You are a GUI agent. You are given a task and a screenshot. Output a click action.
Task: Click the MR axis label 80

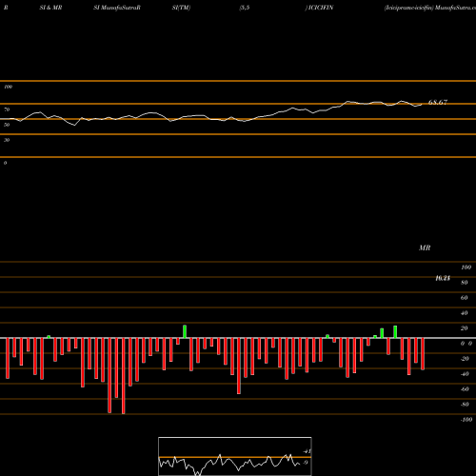point(465,283)
